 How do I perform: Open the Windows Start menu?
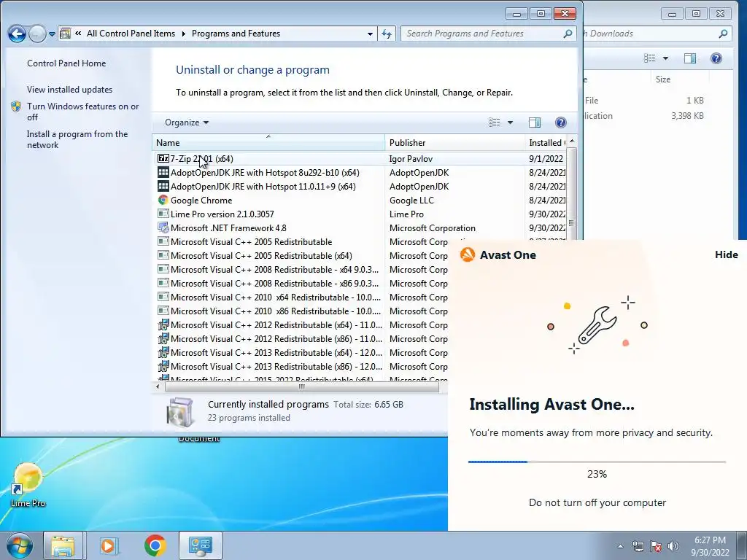click(x=20, y=545)
